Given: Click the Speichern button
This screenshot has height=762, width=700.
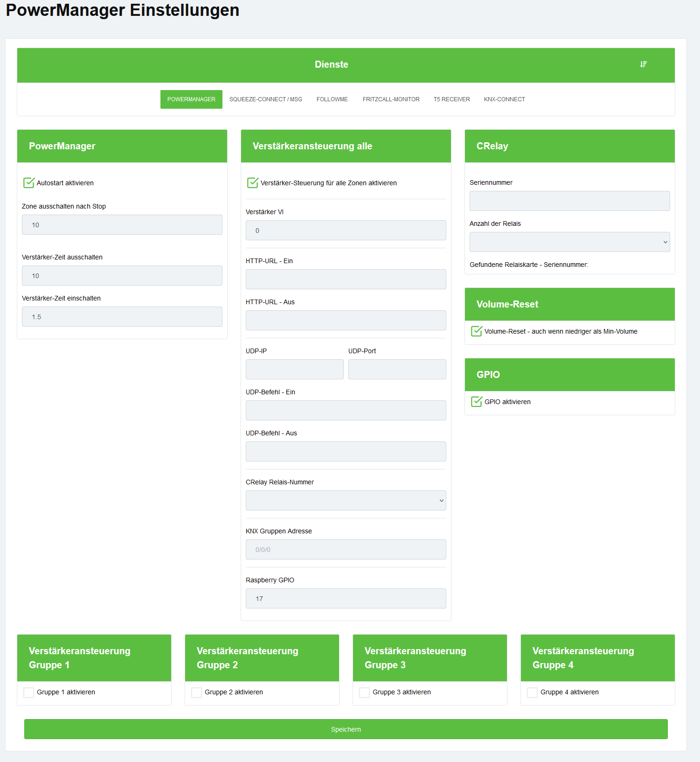Looking at the screenshot, I should coord(346,729).
